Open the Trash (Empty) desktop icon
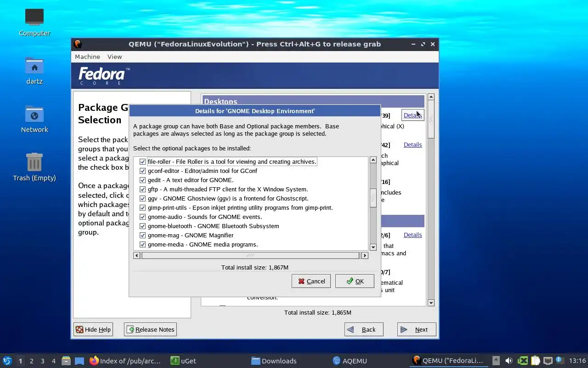Viewport: 588px width, 368px height. click(x=34, y=162)
